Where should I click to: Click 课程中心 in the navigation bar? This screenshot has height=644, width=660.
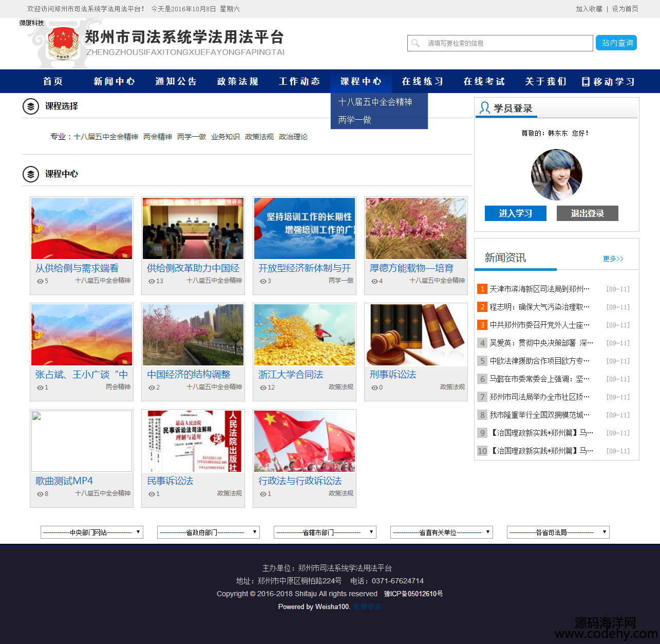tap(361, 81)
